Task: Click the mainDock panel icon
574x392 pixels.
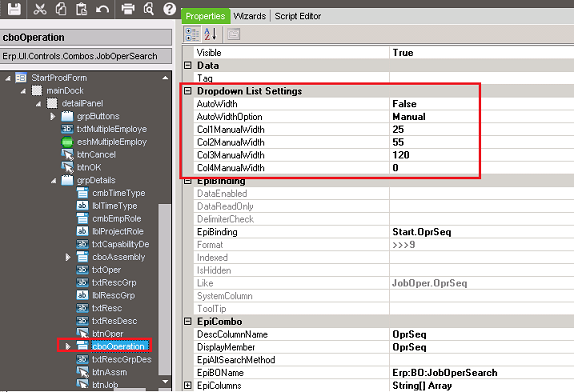Action: pyautogui.click(x=37, y=90)
